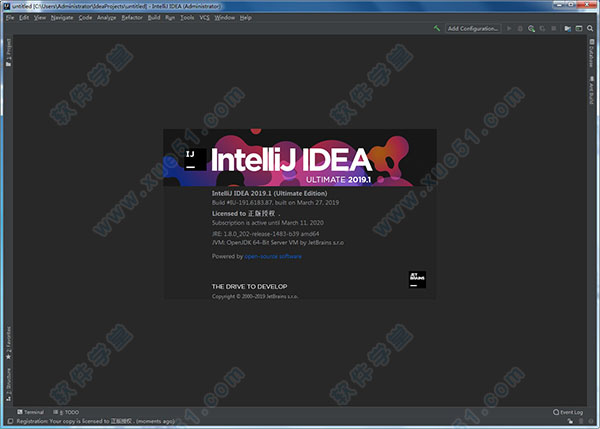
Task: Click the Search Everywhere magnifier icon
Action: tap(590, 29)
